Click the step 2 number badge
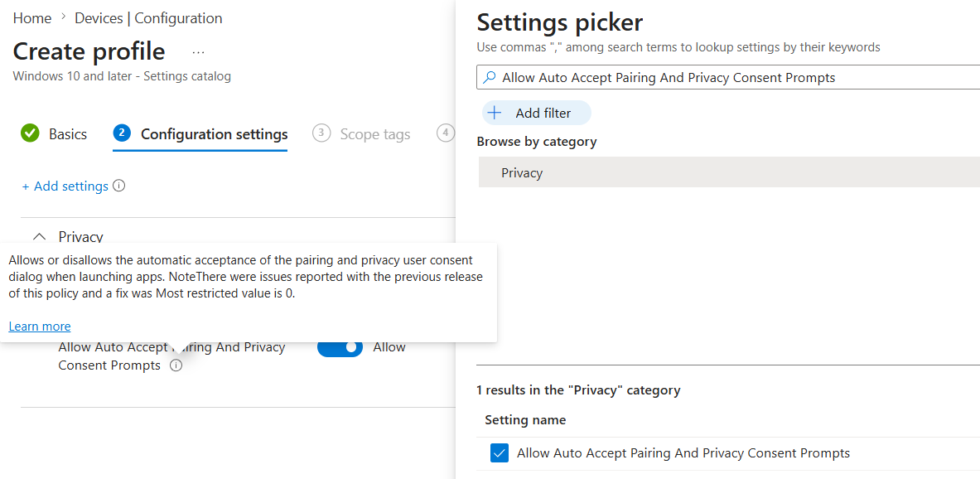Image resolution: width=980 pixels, height=479 pixels. pos(122,133)
